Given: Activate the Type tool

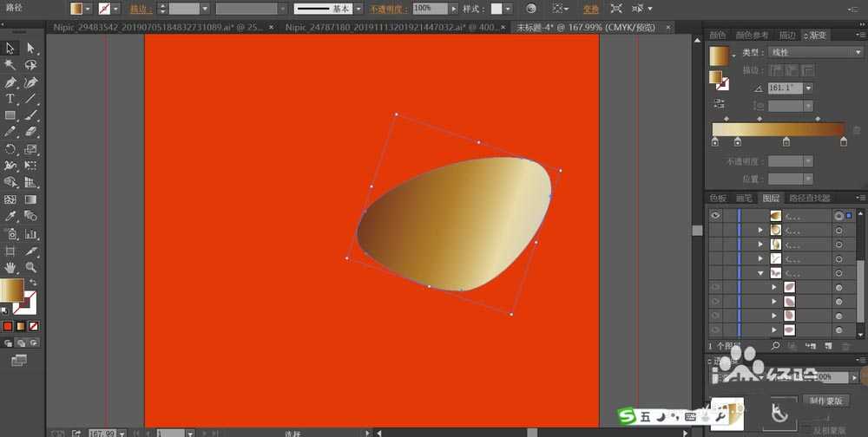Looking at the screenshot, I should tap(10, 99).
